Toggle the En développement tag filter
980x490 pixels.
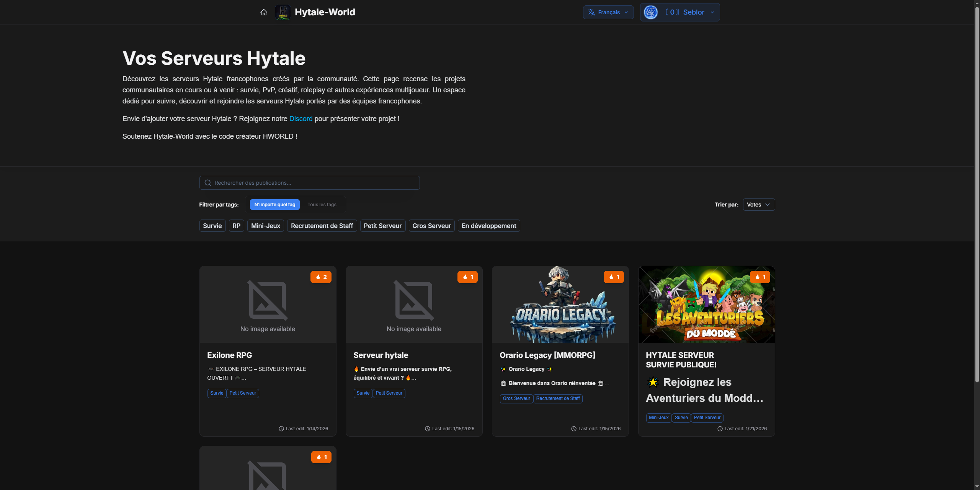tap(489, 226)
